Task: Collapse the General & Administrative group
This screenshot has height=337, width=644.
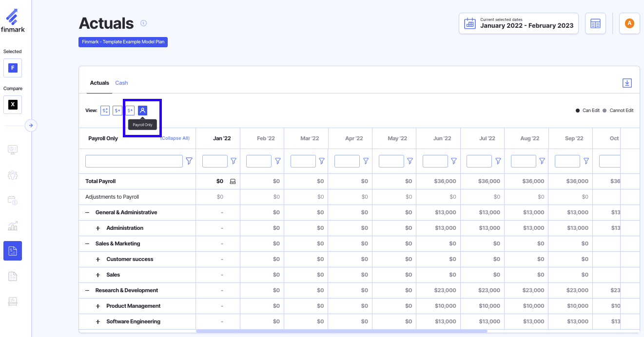Action: point(87,213)
